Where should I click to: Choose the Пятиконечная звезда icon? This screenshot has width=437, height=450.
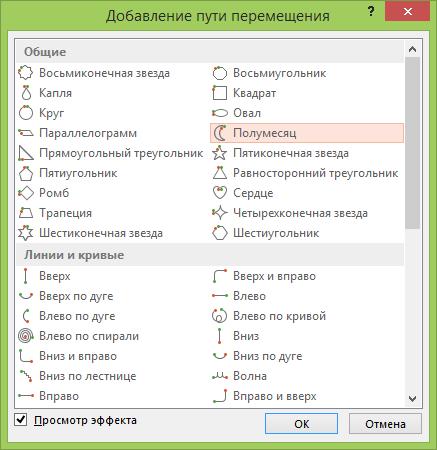tap(220, 153)
